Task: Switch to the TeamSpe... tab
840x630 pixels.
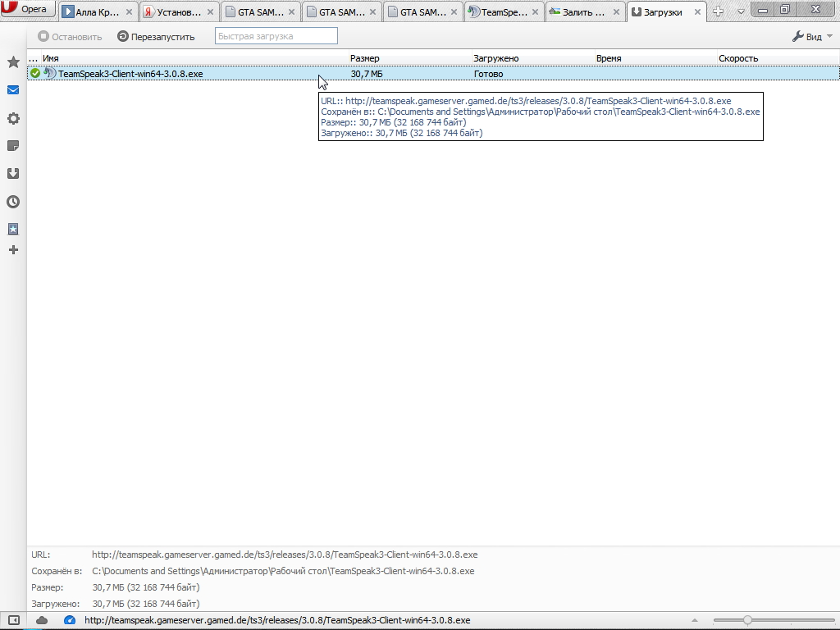Action: tap(504, 11)
